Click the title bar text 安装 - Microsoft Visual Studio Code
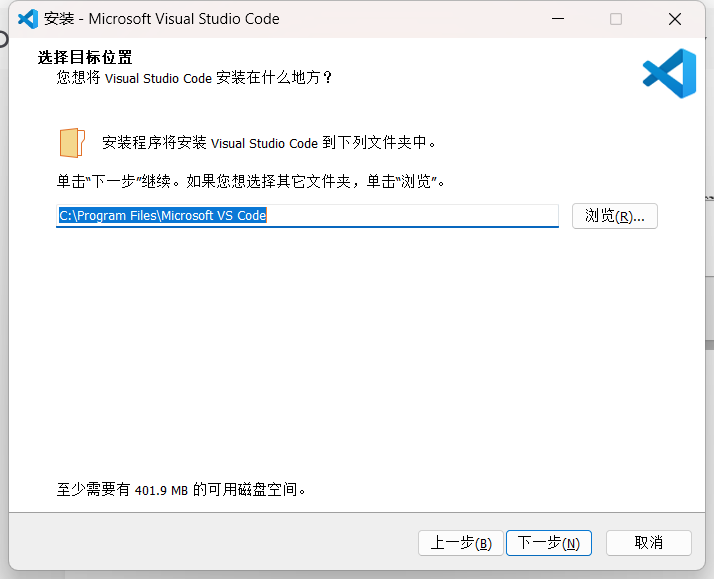 click(x=162, y=19)
